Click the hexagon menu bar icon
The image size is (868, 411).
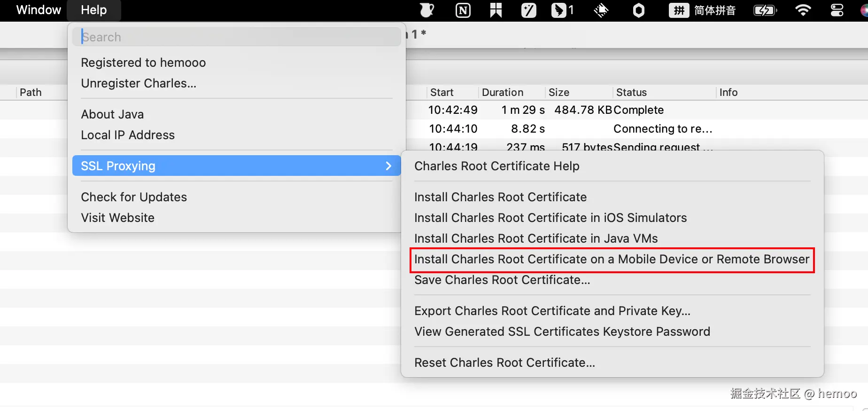[x=639, y=10]
